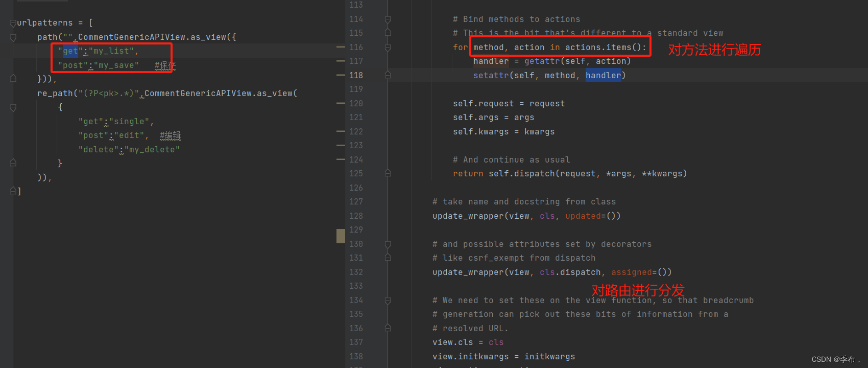Click the "# And continue as usual" comment
The width and height of the screenshot is (868, 368).
point(512,160)
